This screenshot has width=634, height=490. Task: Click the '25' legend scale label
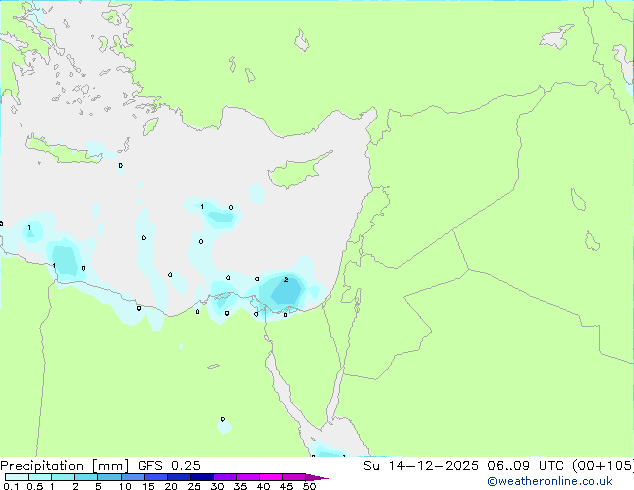[194, 486]
